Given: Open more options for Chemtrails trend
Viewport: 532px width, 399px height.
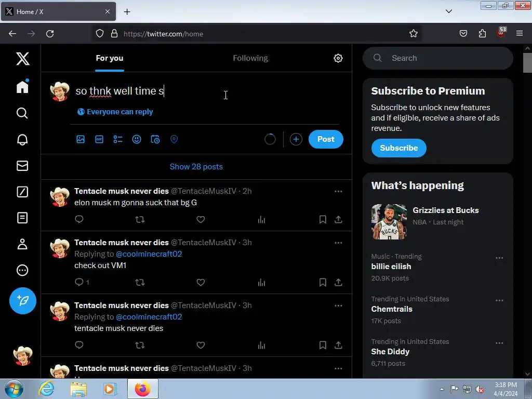Looking at the screenshot, I should pyautogui.click(x=499, y=300).
